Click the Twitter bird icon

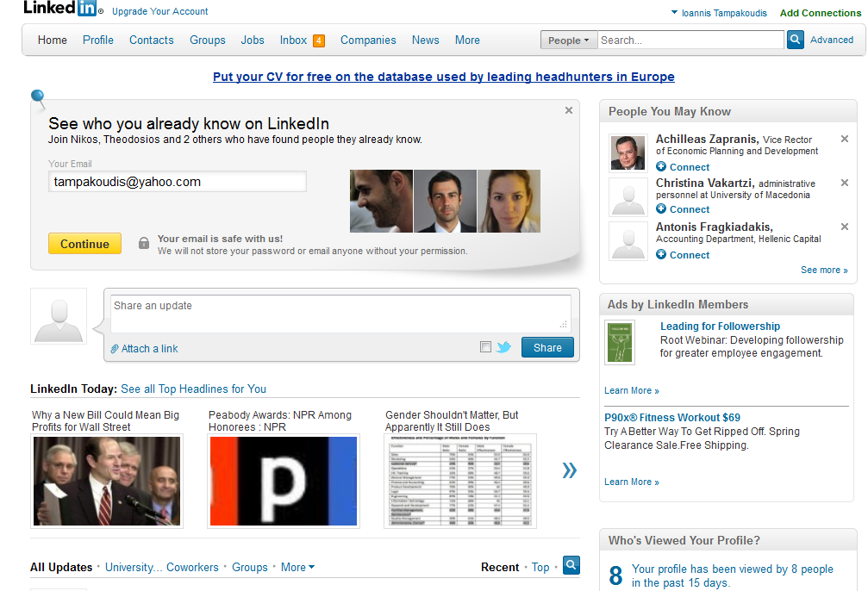(503, 347)
